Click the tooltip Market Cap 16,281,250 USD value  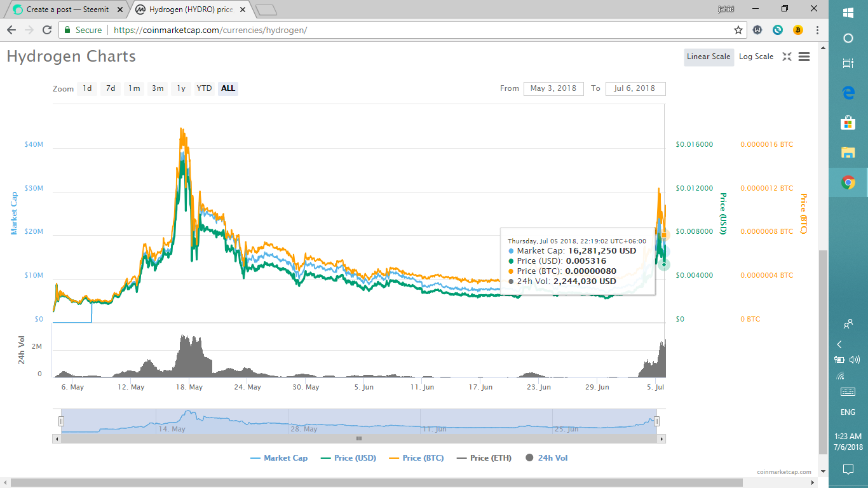click(602, 251)
